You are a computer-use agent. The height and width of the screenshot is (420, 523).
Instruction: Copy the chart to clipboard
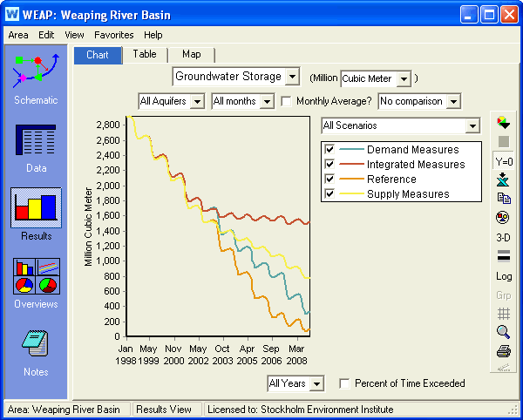[503, 199]
